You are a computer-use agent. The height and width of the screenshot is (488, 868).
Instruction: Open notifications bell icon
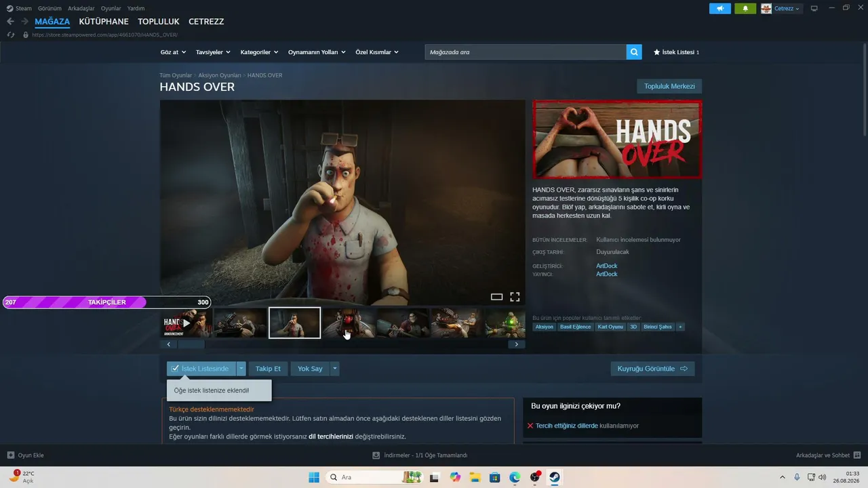click(x=745, y=8)
